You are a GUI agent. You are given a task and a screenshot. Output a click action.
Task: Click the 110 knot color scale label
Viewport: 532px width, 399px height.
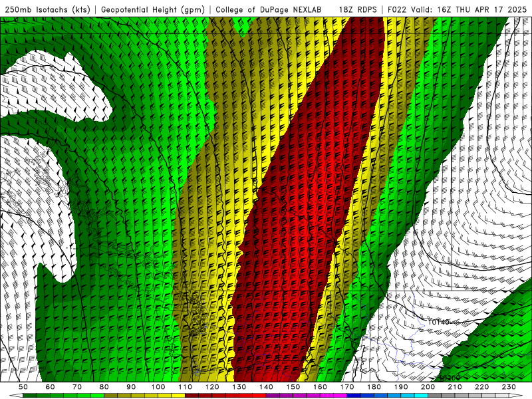[x=186, y=387]
